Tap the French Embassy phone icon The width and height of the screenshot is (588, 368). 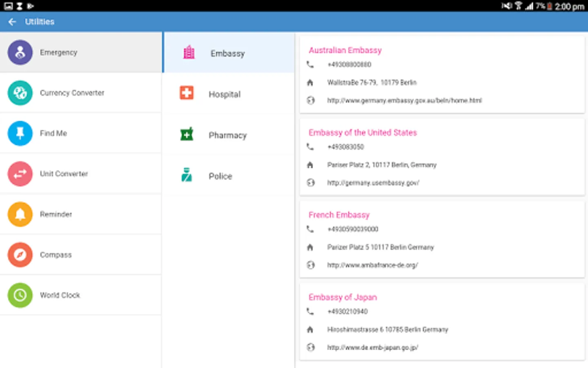pos(310,229)
